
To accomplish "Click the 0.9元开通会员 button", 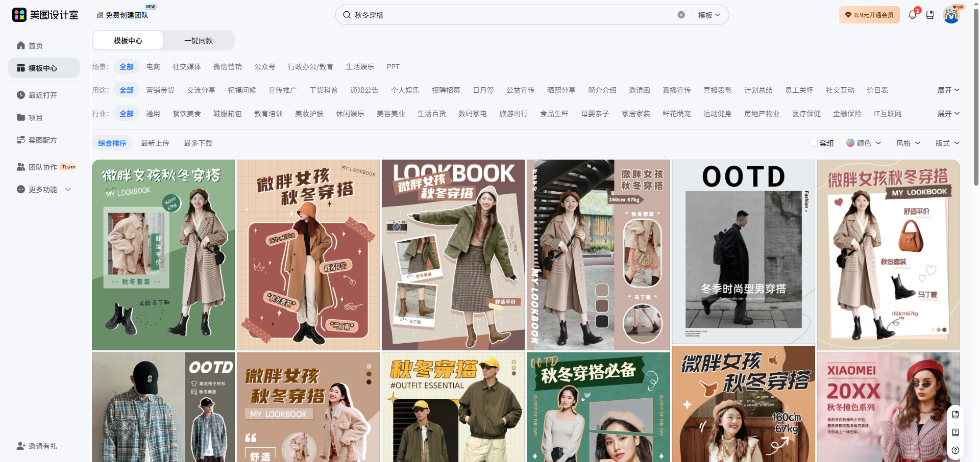I will pyautogui.click(x=869, y=15).
